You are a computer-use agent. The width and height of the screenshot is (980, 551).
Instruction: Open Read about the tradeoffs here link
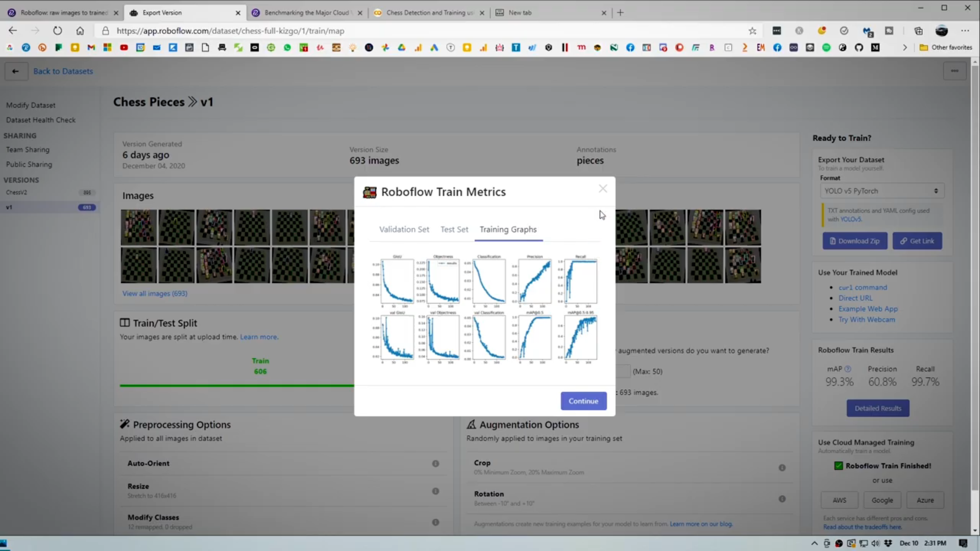[862, 527]
